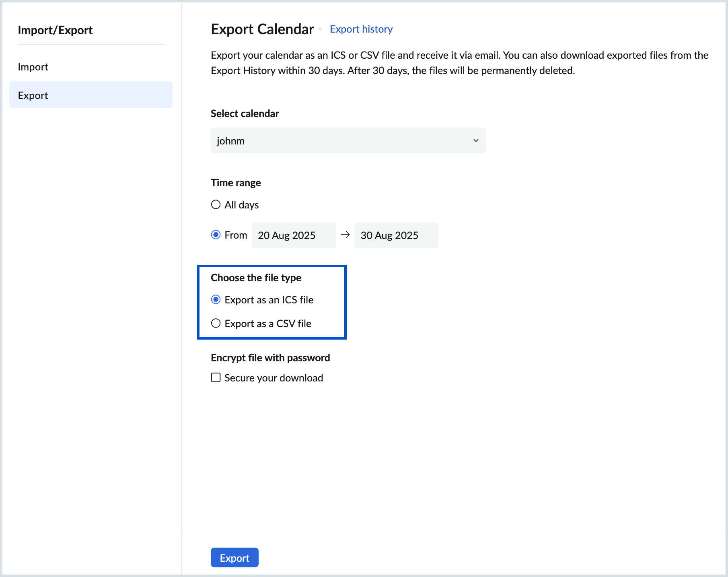Click the Choose the file type heading
The image size is (728, 577).
pos(256,278)
